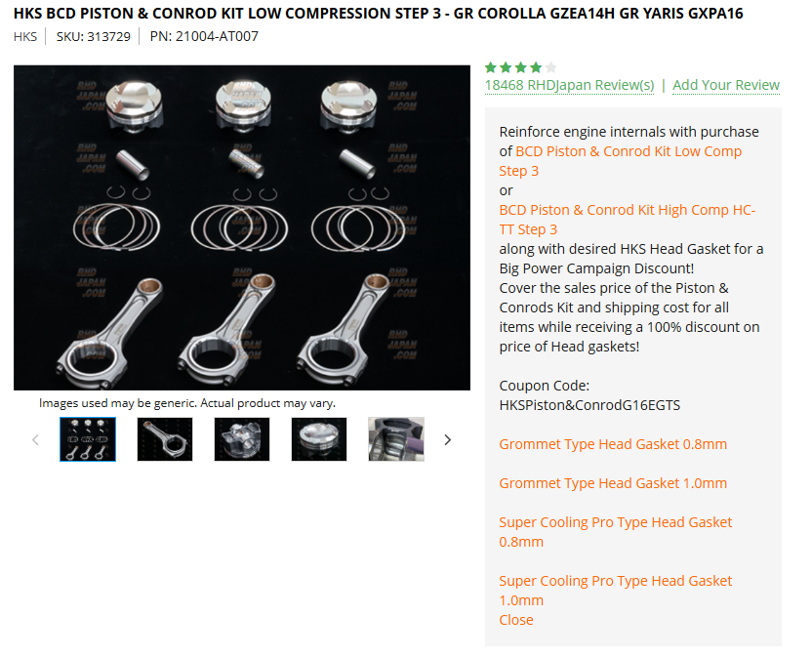The image size is (812, 657).
Task: Open Grommet Type Head Gasket 0.8mm link
Action: (x=613, y=444)
